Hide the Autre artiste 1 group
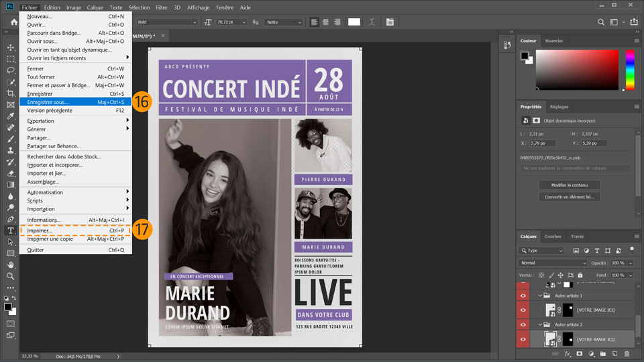The width and height of the screenshot is (644, 362). 523,296
